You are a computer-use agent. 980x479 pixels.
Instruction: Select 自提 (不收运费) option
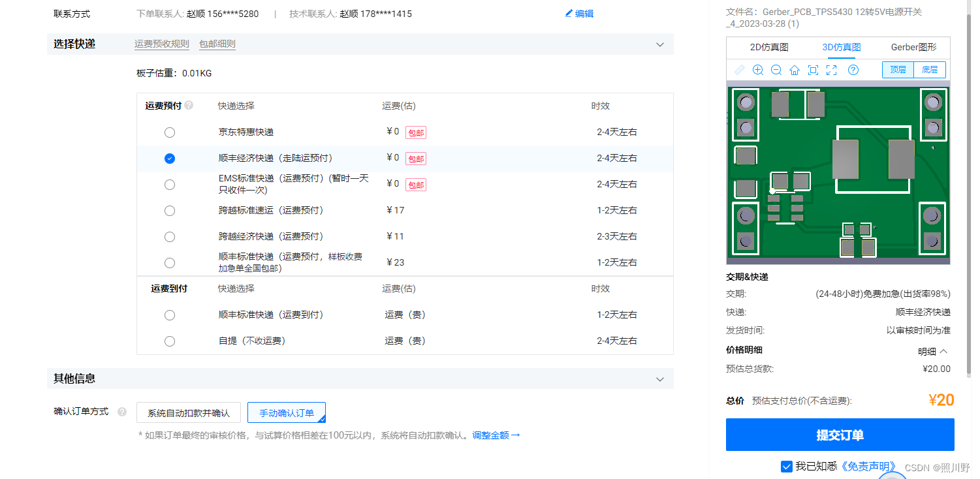(170, 341)
